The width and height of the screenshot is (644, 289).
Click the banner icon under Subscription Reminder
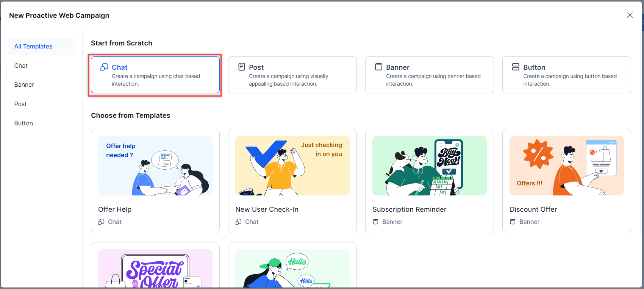[x=375, y=222]
